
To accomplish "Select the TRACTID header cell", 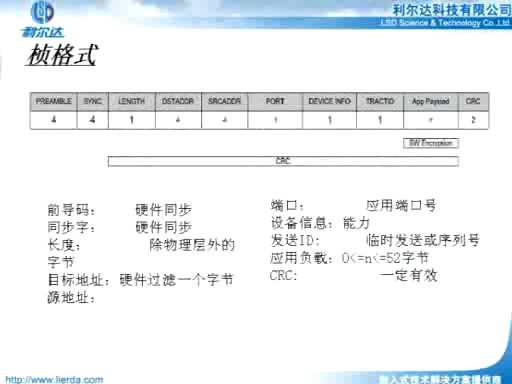I will click(380, 101).
